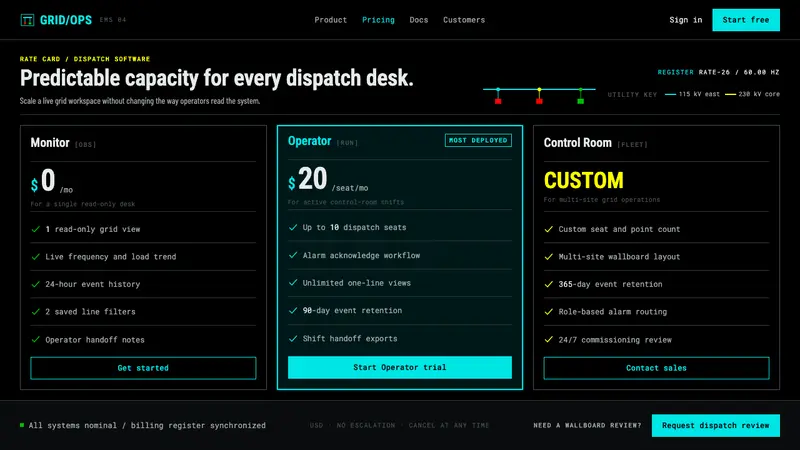
Task: Click the Monitor plan title
Action: pos(49,143)
